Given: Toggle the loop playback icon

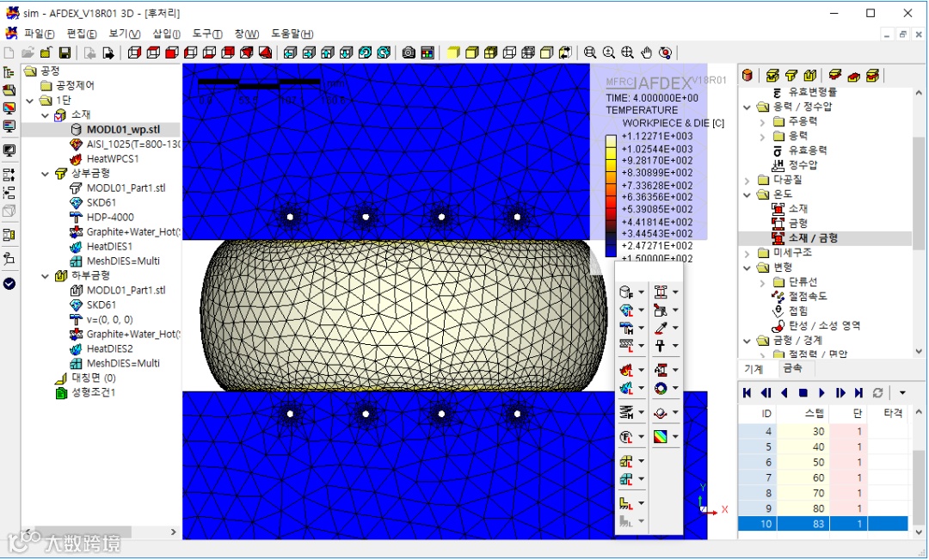Looking at the screenshot, I should pyautogui.click(x=878, y=393).
